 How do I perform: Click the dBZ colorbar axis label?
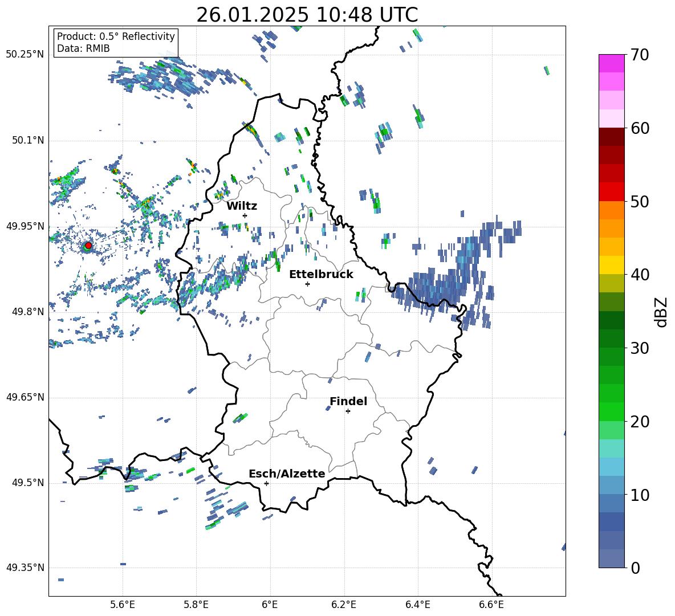[662, 312]
